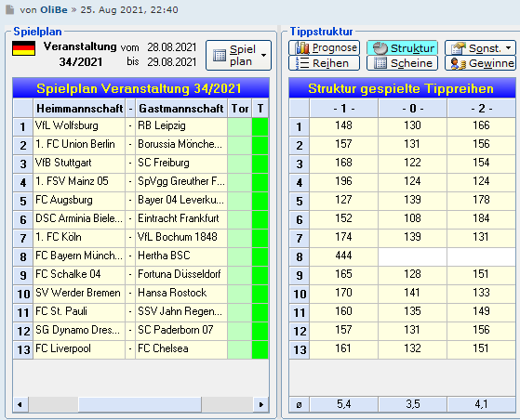Select the SV Werder Bremen cell

tap(79, 294)
